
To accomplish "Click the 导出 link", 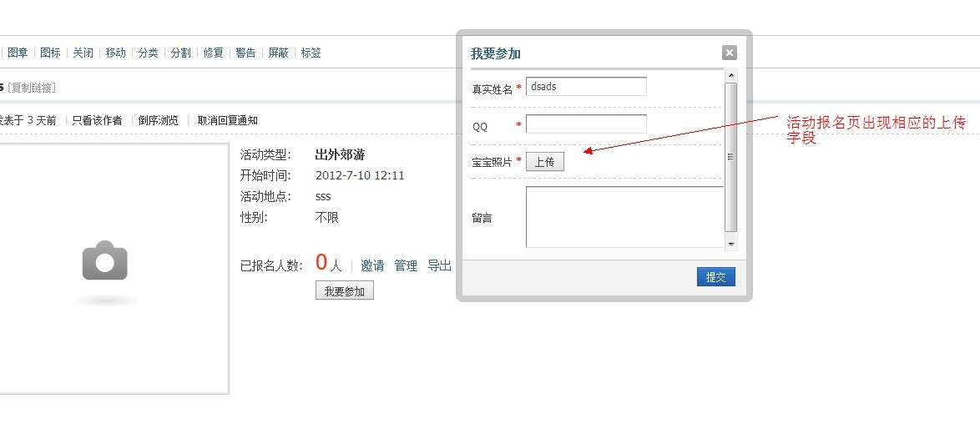I will tap(439, 265).
